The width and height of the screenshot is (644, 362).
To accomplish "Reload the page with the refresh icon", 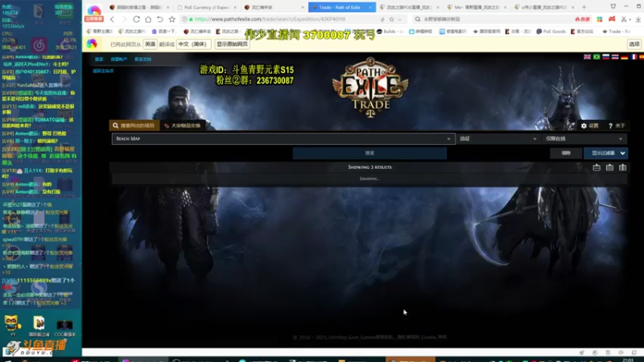I will 136,19.
